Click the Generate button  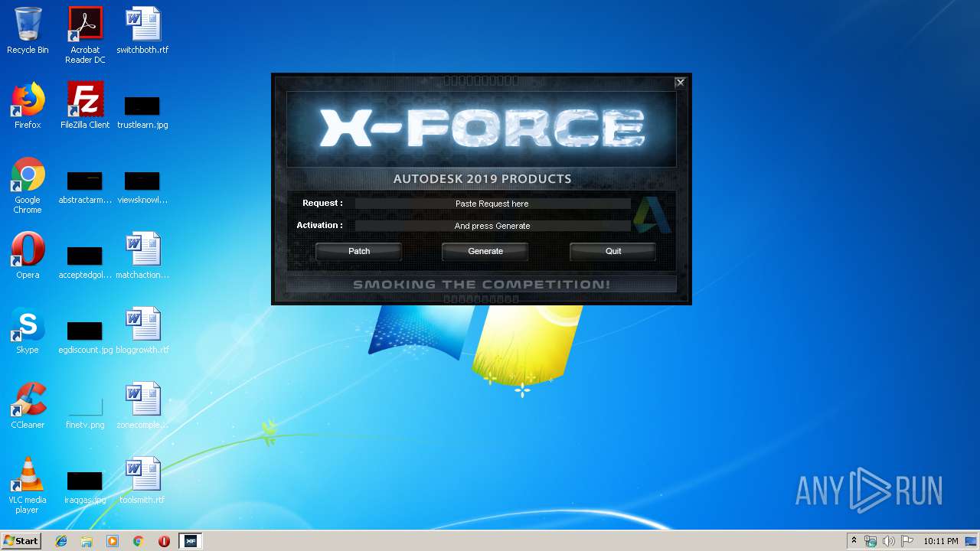[x=485, y=251]
